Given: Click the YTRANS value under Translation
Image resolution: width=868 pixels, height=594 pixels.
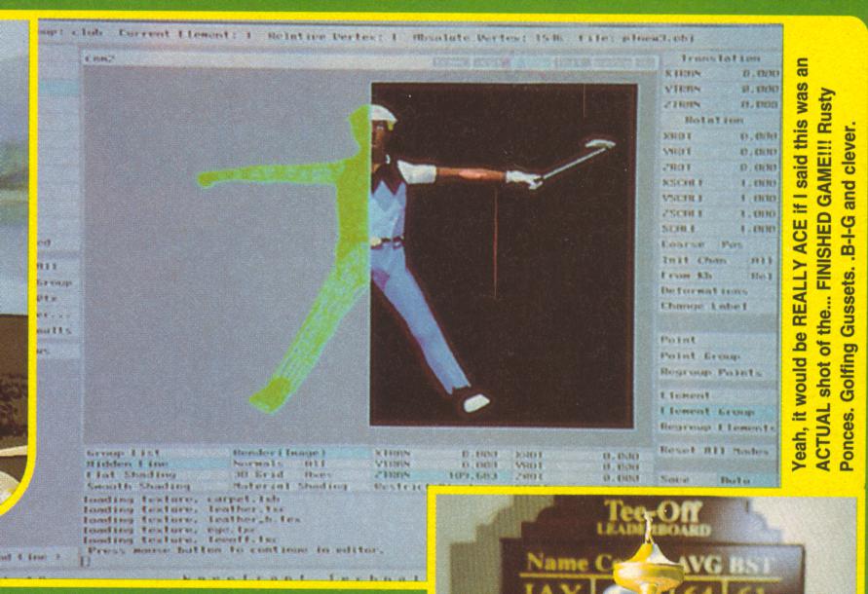Looking at the screenshot, I should pyautogui.click(x=761, y=89).
